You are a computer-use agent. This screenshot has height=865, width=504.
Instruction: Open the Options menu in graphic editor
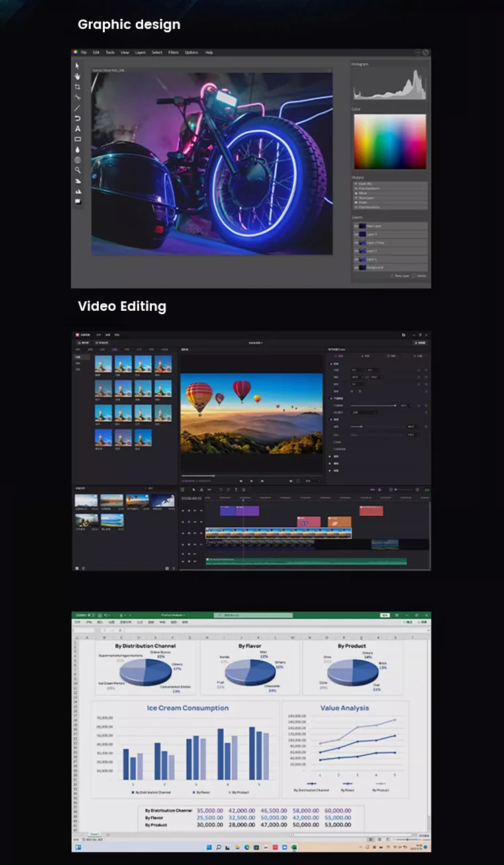tap(192, 52)
